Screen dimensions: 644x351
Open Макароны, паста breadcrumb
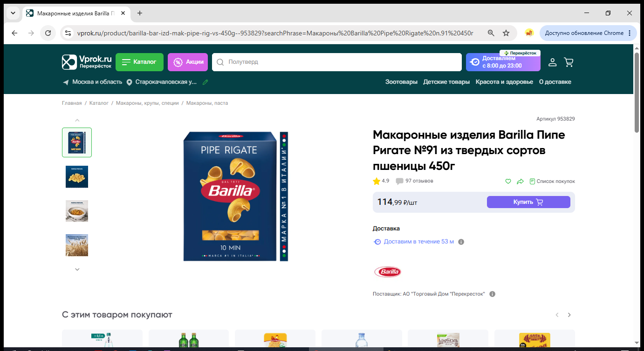(207, 103)
